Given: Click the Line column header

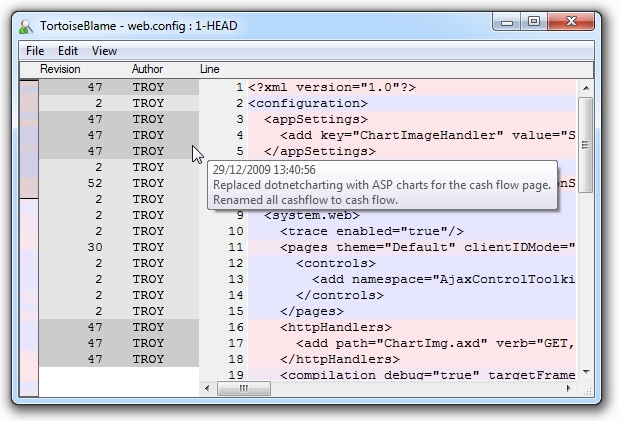Looking at the screenshot, I should click(x=210, y=69).
